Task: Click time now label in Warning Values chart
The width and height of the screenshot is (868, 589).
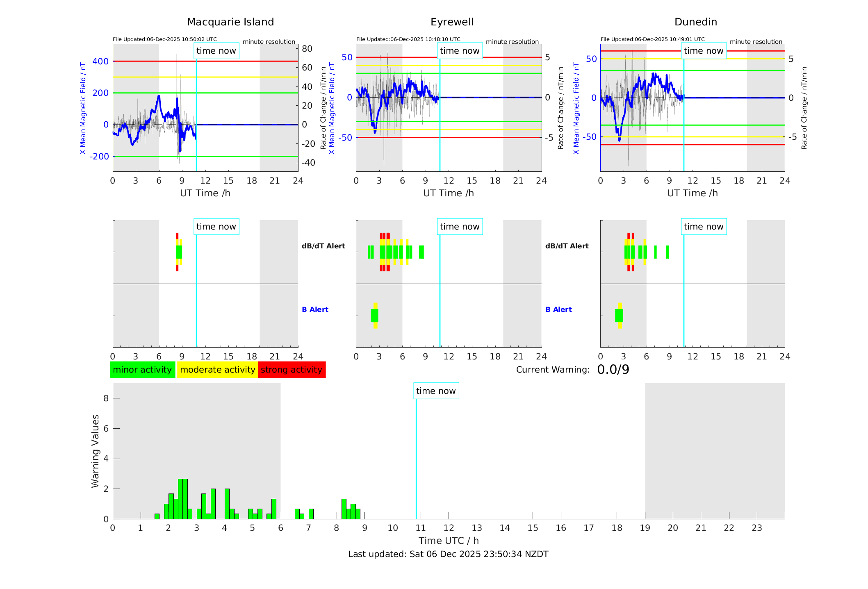Action: coord(436,391)
